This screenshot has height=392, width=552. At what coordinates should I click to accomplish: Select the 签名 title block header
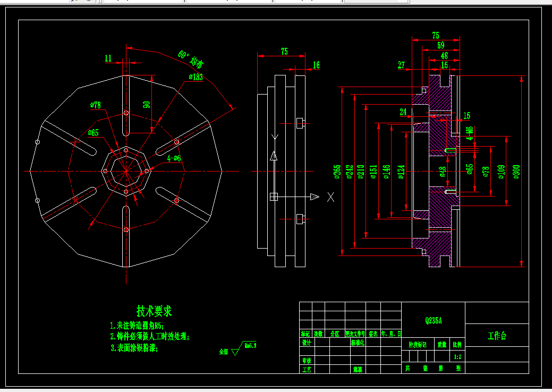pyautogui.click(x=373, y=334)
